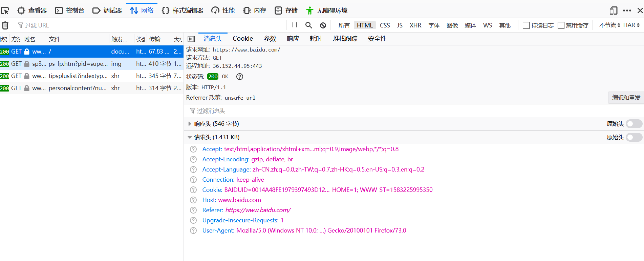
Task: Enable the 持续日志 persist logs checkbox
Action: pos(526,25)
